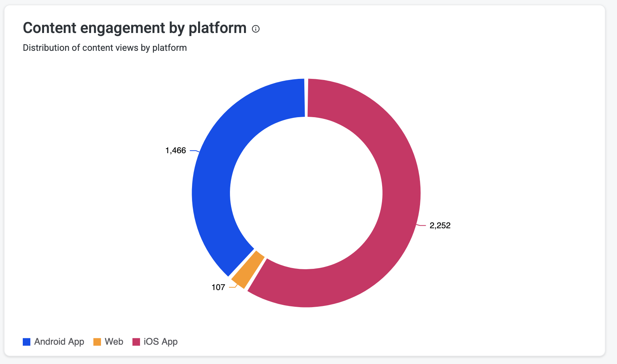
Task: Click the "Distribution of content views" subtitle
Action: (x=105, y=48)
